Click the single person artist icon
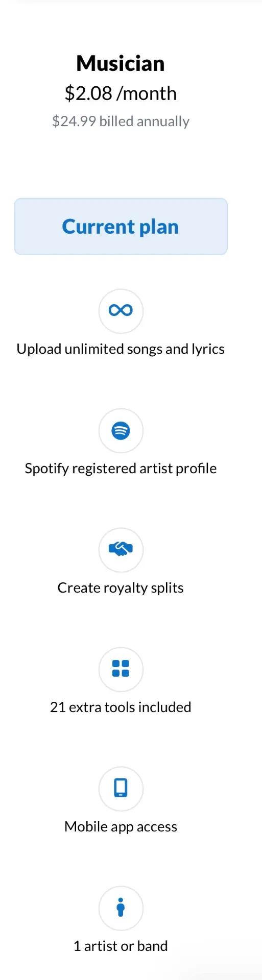This screenshot has height=980, width=262. (x=121, y=908)
